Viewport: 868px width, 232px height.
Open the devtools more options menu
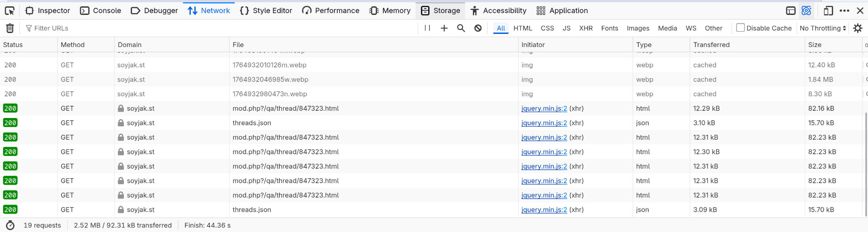pyautogui.click(x=844, y=10)
